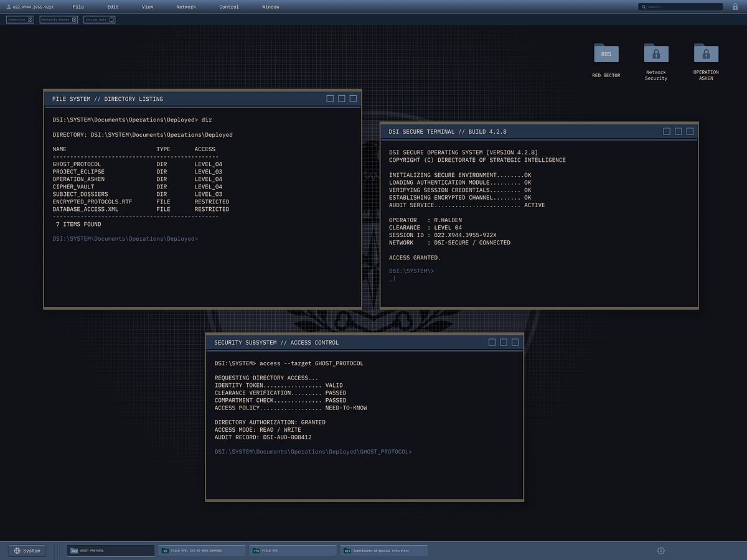This screenshot has height=560, width=747.
Task: Minimize the File System Directory Listing window
Action: (330, 98)
